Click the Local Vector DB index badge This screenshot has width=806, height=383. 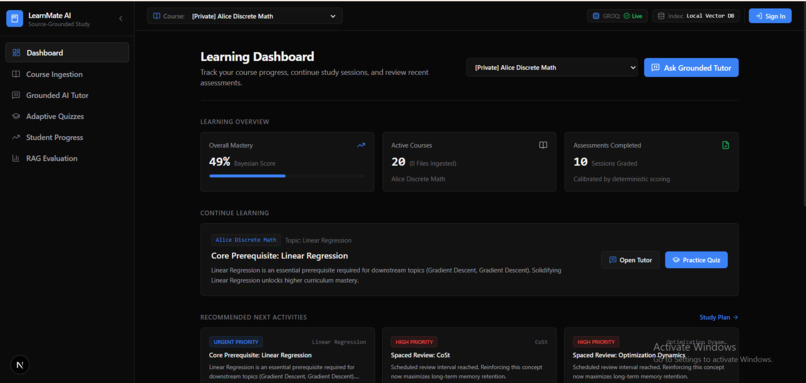click(696, 16)
